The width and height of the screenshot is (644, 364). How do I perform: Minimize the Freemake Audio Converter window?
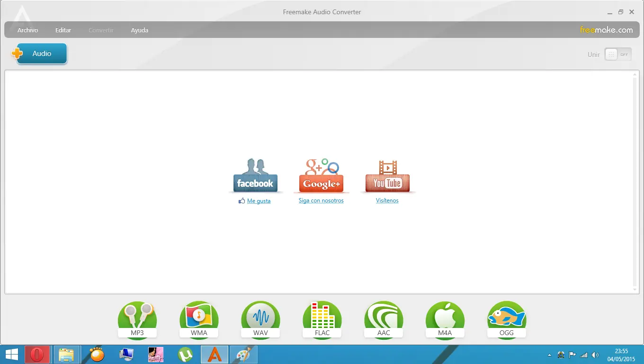609,12
